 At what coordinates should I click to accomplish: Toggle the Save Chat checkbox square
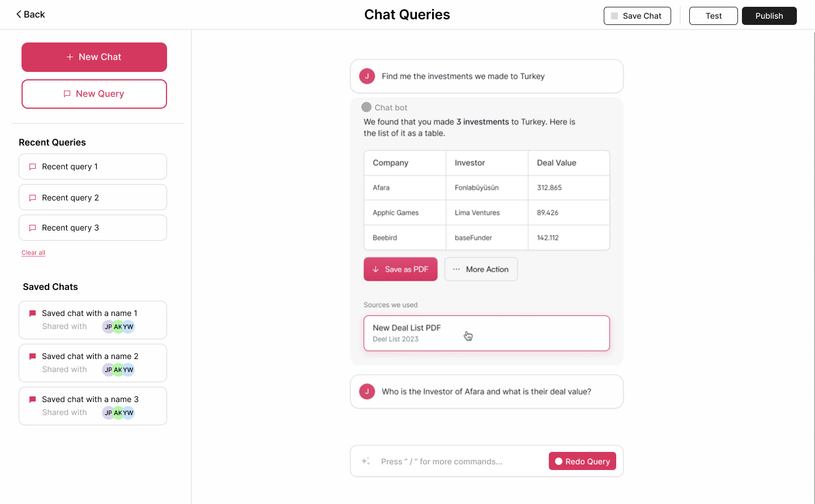[615, 16]
